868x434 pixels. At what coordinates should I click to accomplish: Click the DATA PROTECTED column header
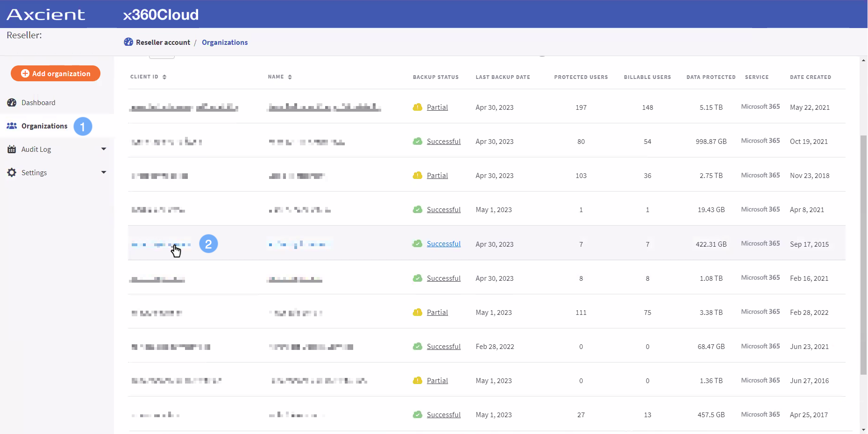click(x=711, y=77)
